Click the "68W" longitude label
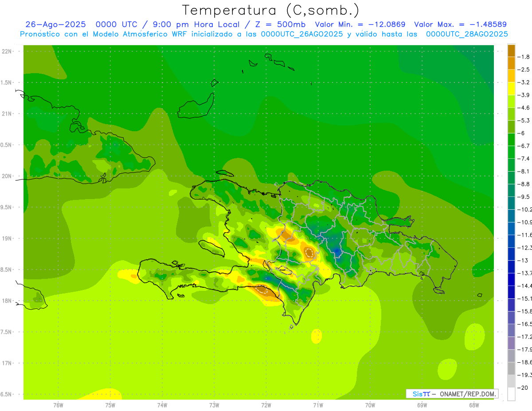 (x=474, y=405)
